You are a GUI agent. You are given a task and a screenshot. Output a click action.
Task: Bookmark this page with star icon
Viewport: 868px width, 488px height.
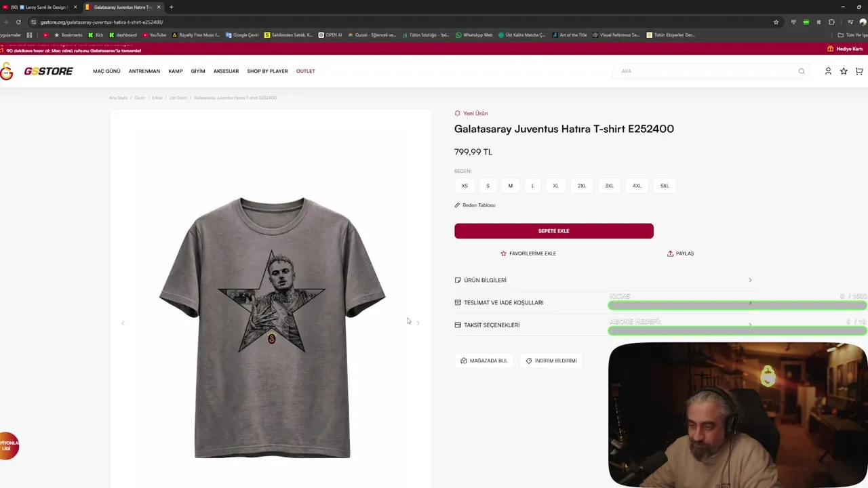(776, 22)
